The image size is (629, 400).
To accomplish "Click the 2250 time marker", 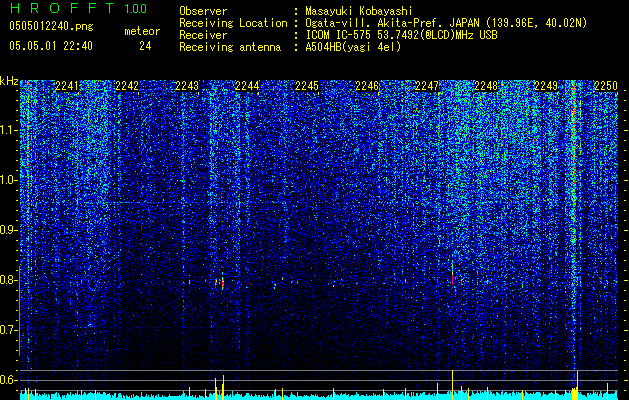I will point(606,86).
